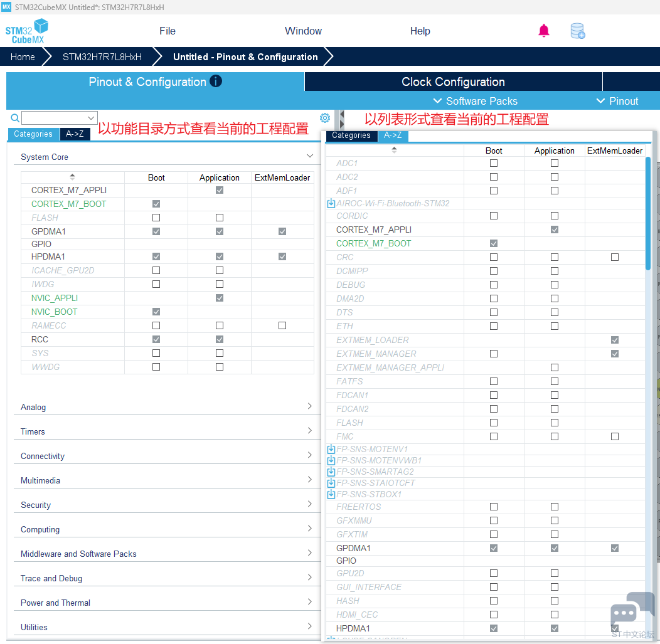Expand the Security category
This screenshot has height=644, width=660.
click(310, 504)
